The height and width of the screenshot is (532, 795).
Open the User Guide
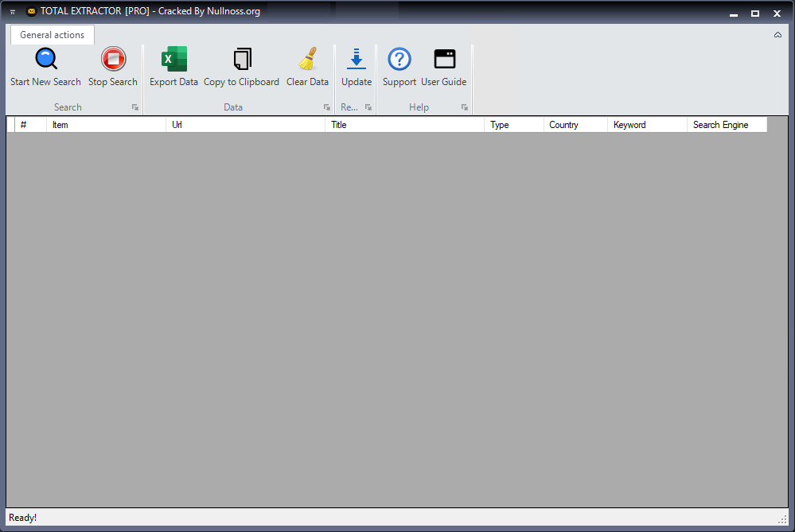(443, 67)
